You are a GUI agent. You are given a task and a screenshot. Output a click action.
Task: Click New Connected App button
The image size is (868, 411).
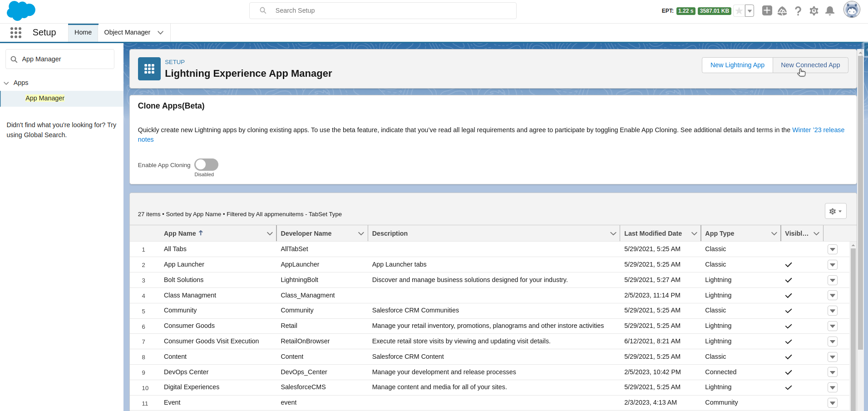pos(810,65)
